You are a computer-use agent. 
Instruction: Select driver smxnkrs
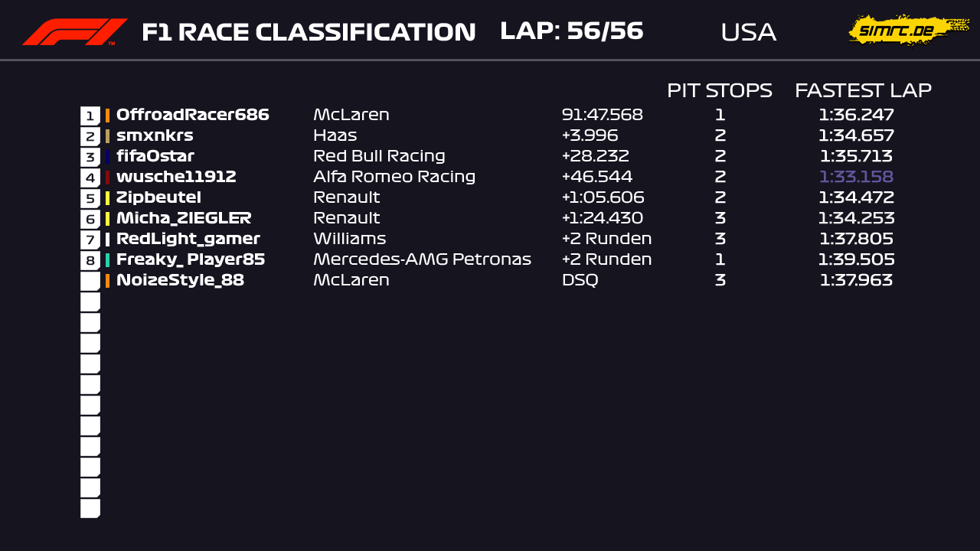(x=155, y=136)
